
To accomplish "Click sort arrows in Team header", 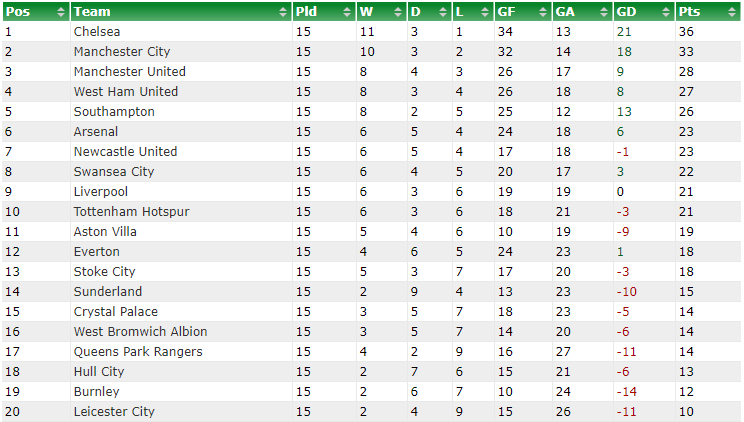I will [x=283, y=12].
